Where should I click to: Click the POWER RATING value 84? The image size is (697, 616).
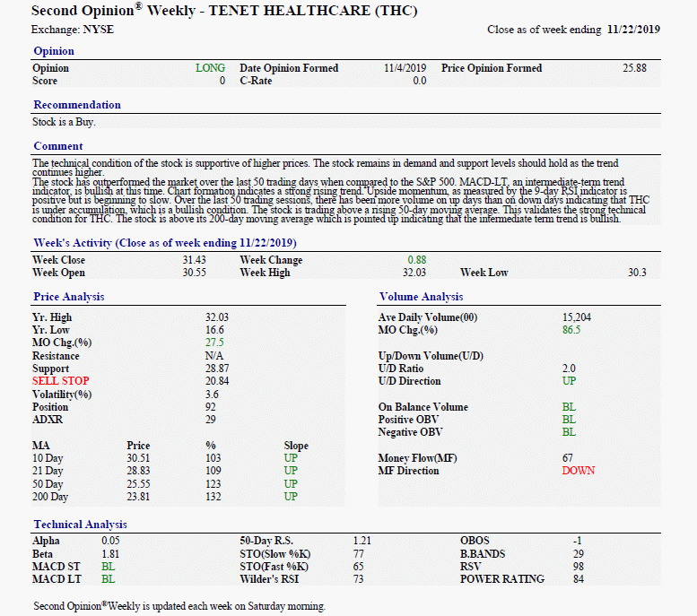coord(579,579)
